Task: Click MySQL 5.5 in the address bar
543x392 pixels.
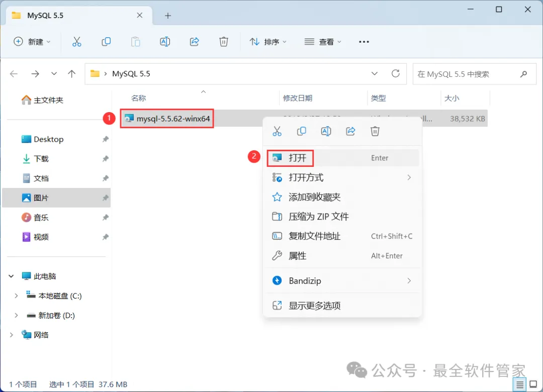Action: click(131, 74)
